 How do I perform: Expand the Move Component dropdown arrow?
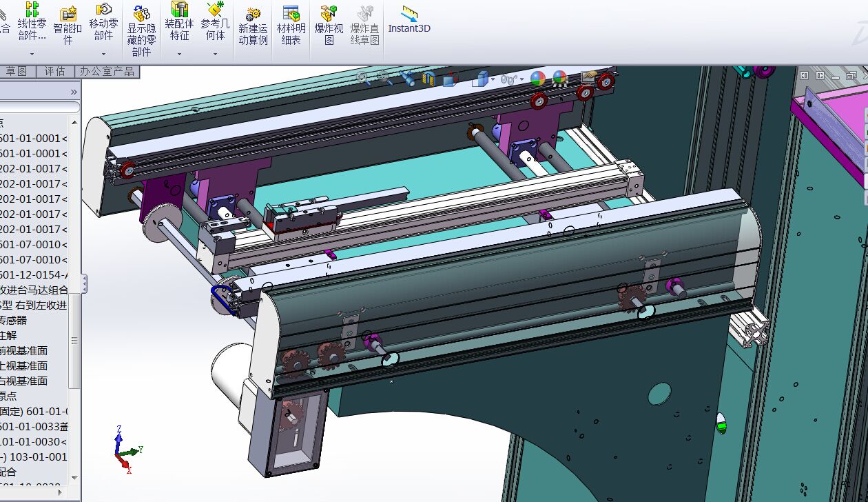coord(103,54)
